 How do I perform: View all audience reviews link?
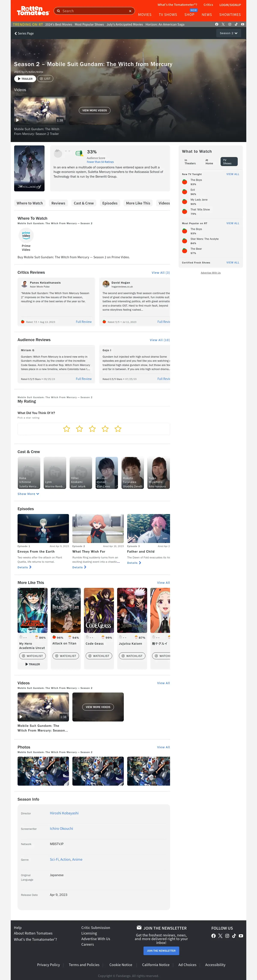pyautogui.click(x=160, y=340)
